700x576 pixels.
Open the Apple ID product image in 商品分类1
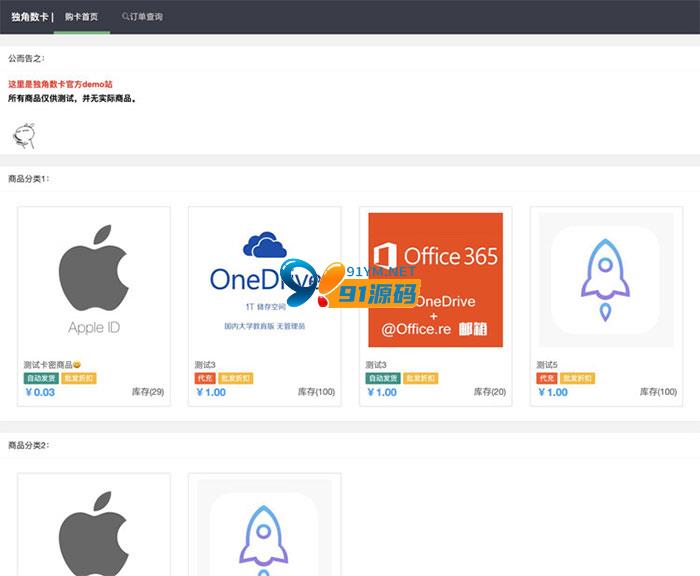coord(94,280)
